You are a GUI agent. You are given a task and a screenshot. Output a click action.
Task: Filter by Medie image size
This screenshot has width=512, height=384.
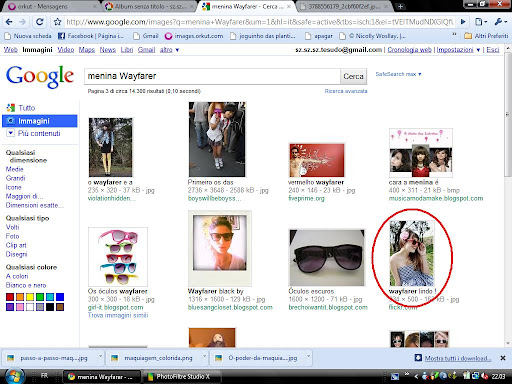click(x=14, y=169)
